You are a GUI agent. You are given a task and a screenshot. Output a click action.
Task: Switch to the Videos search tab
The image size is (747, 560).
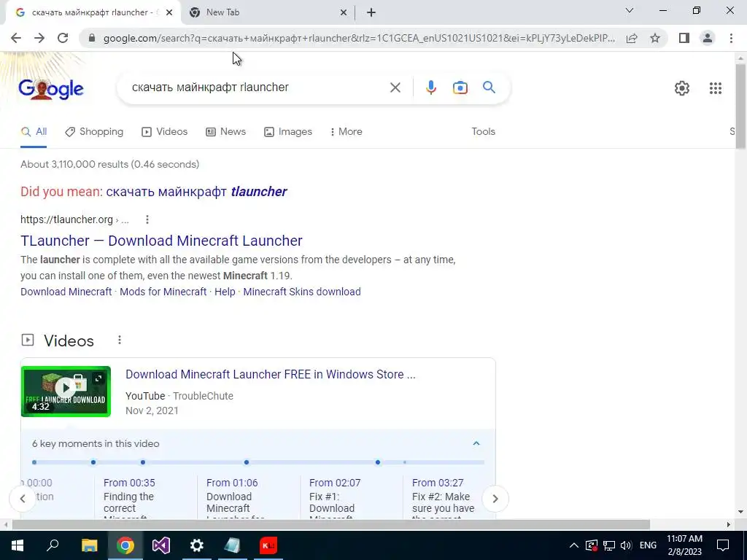click(x=165, y=132)
